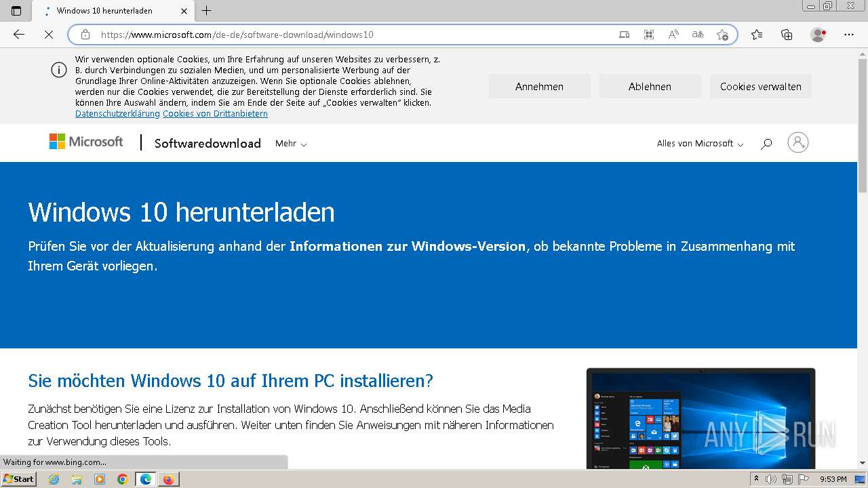The height and width of the screenshot is (488, 868).
Task: Show hidden system tray icons
Action: [x=756, y=479]
